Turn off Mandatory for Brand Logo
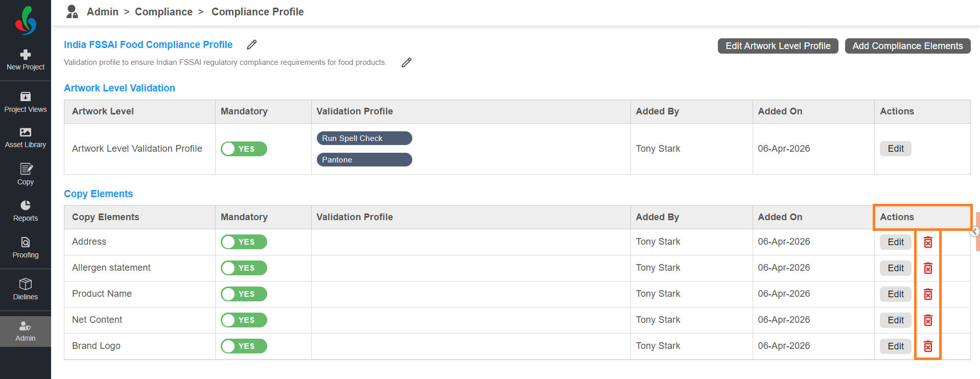 pos(244,346)
